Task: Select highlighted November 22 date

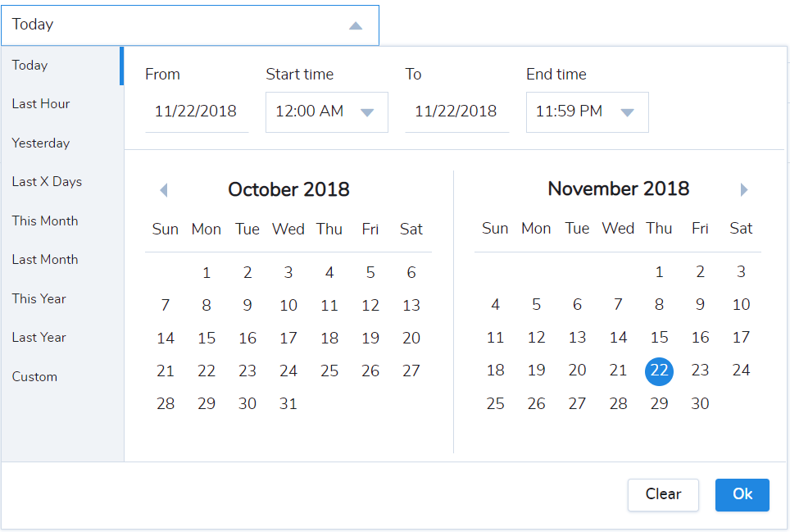Action: pos(659,371)
